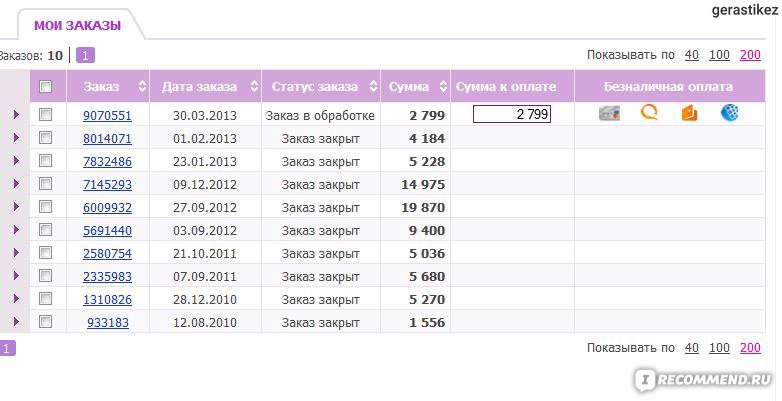The width and height of the screenshot is (782, 401).
Task: Expand row arrow for order 7145293
Action: click(x=16, y=184)
